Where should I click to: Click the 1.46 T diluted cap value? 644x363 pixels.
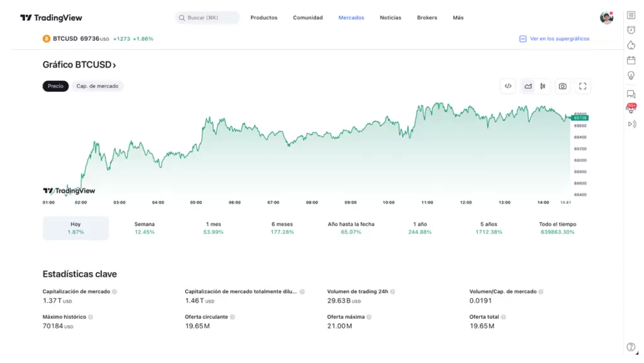[x=199, y=301]
